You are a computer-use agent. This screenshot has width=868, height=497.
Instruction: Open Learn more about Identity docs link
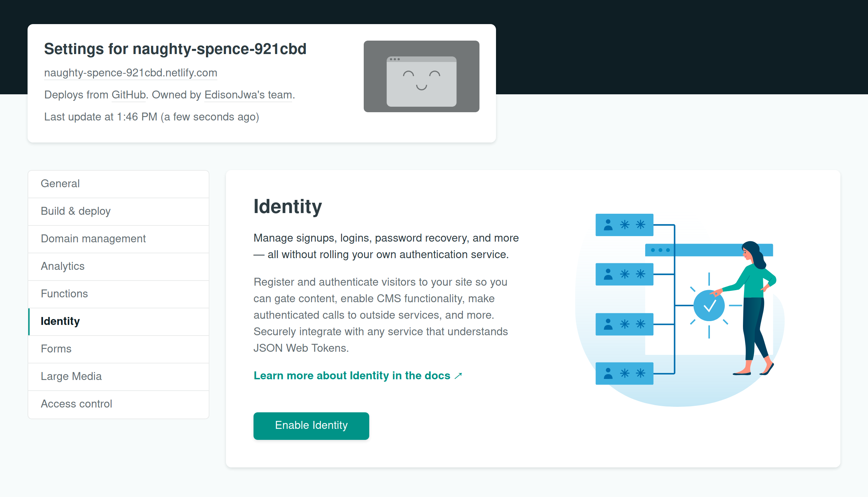click(352, 376)
